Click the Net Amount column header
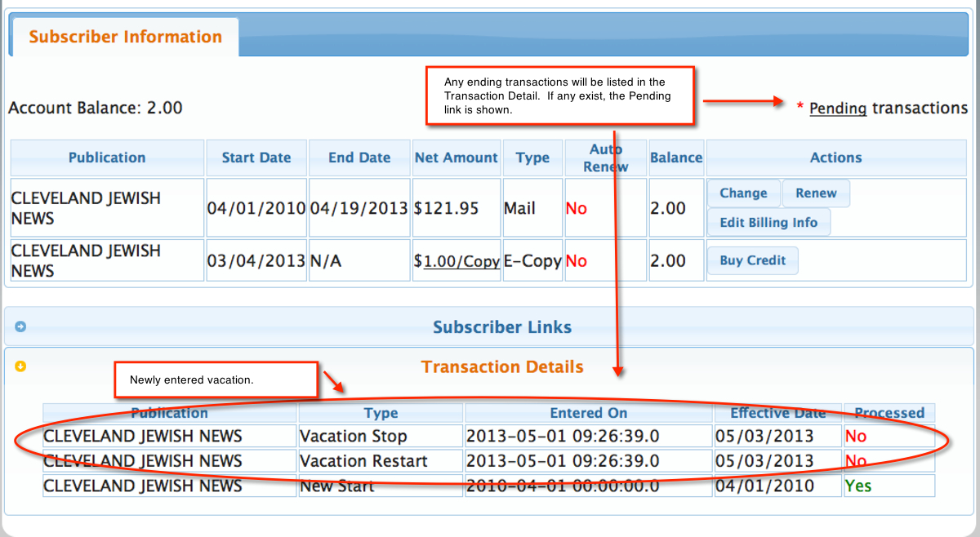The height and width of the screenshot is (537, 980). coord(457,158)
